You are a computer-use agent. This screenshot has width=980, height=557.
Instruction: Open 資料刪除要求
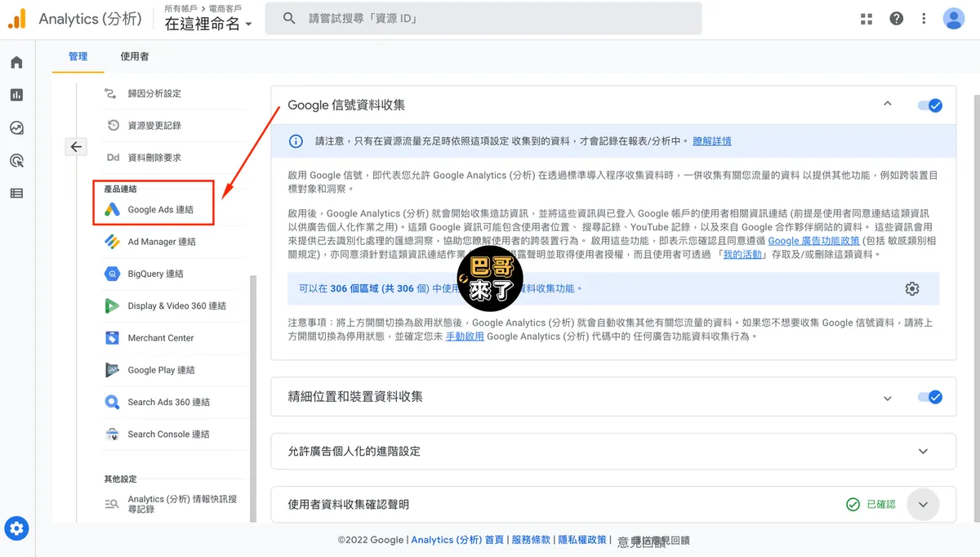click(154, 158)
